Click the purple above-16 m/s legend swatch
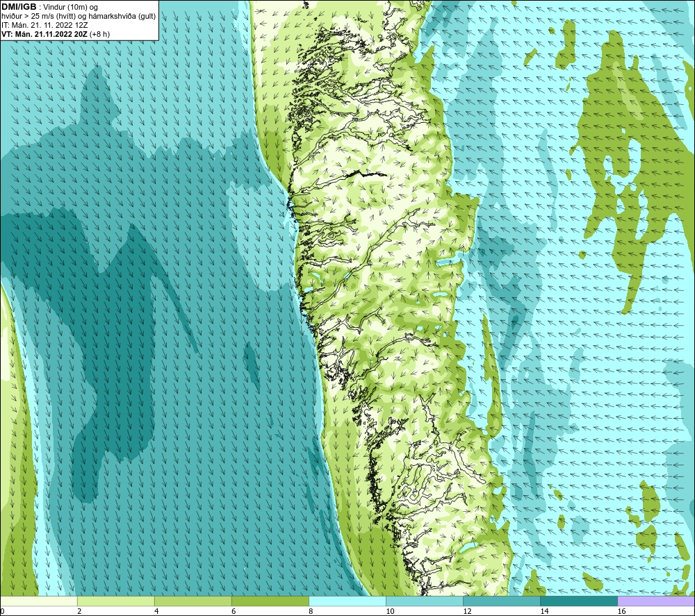The height and width of the screenshot is (616, 695). click(x=655, y=601)
